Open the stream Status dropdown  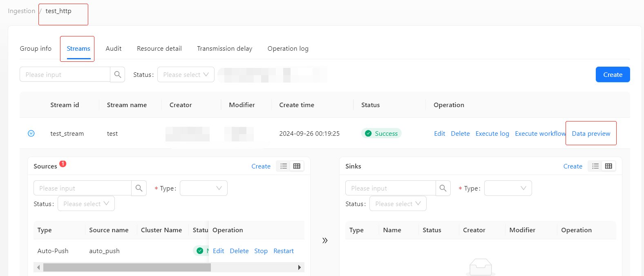(186, 74)
